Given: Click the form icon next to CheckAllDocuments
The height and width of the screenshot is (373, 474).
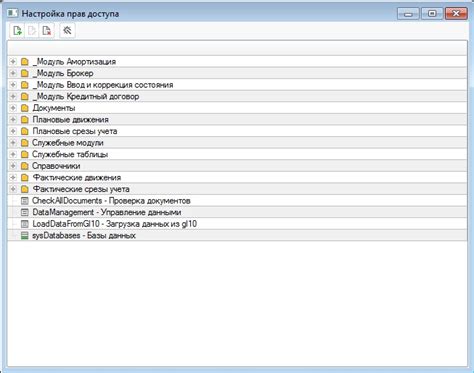Looking at the screenshot, I should point(24,201).
